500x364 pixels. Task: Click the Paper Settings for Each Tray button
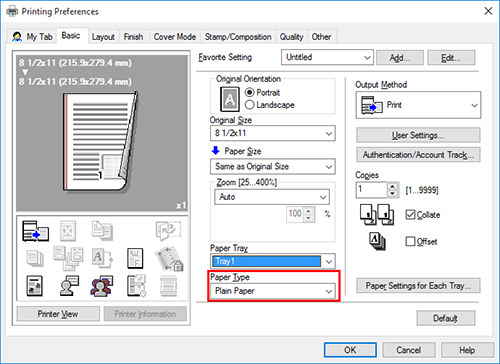click(418, 286)
